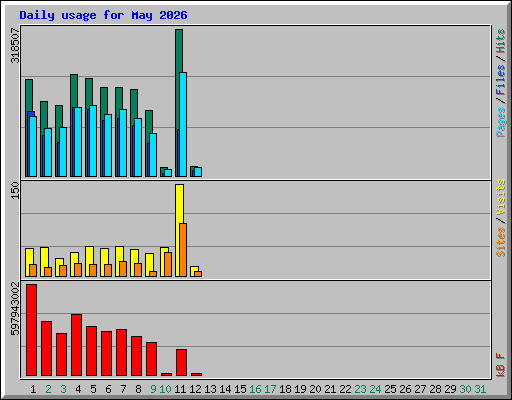Select day 8 on the x-axis

pos(138,389)
